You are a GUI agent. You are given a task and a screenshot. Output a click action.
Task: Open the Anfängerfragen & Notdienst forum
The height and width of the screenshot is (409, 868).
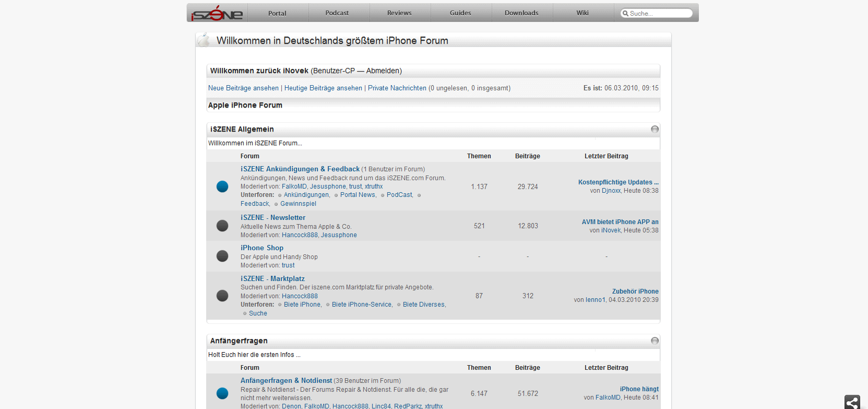(x=286, y=380)
